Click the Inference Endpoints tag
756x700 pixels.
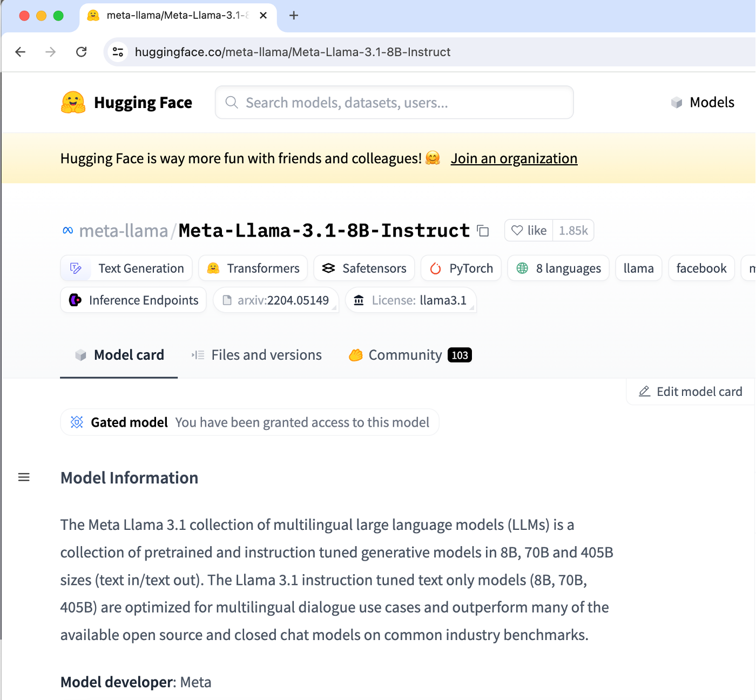point(133,300)
